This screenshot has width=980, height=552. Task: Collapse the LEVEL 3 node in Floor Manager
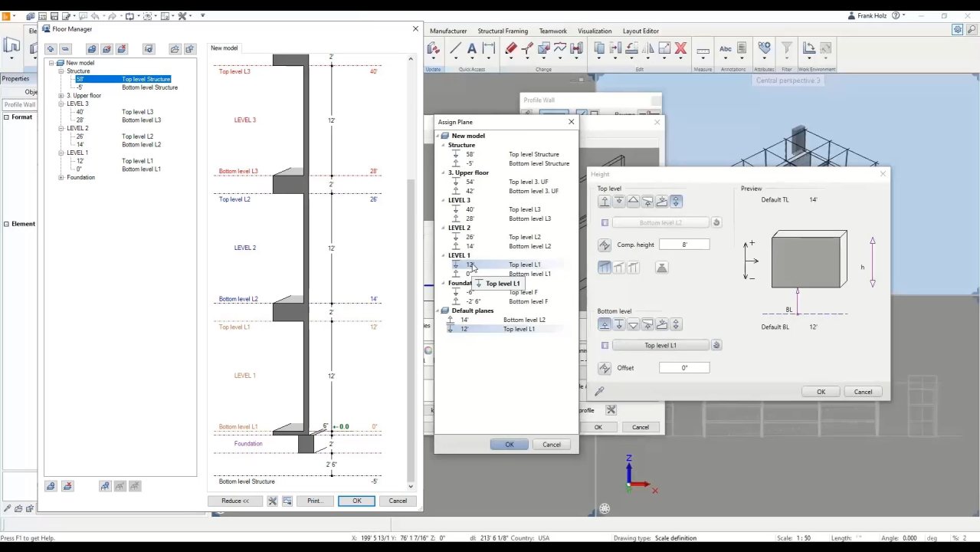61,103
